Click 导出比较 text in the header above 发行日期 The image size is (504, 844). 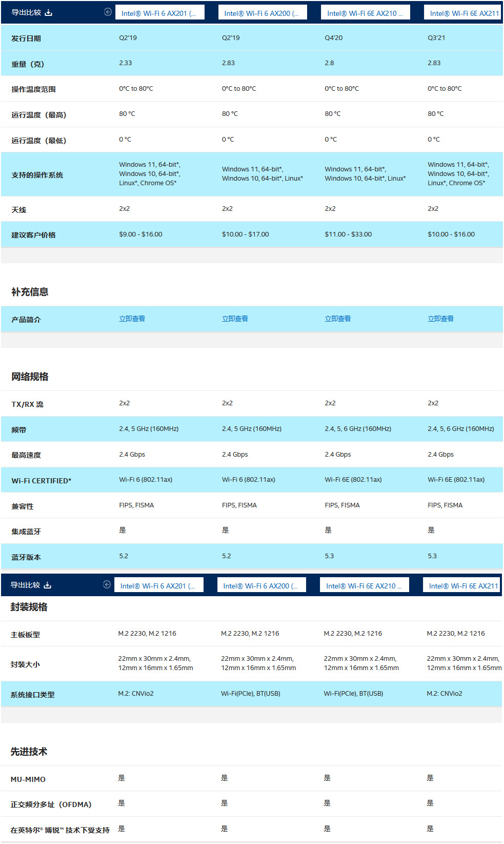[x=26, y=12]
